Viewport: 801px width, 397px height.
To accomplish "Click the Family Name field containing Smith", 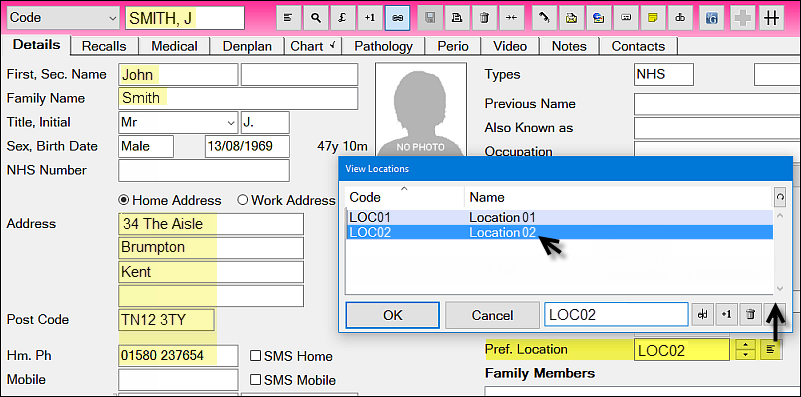I will [238, 98].
